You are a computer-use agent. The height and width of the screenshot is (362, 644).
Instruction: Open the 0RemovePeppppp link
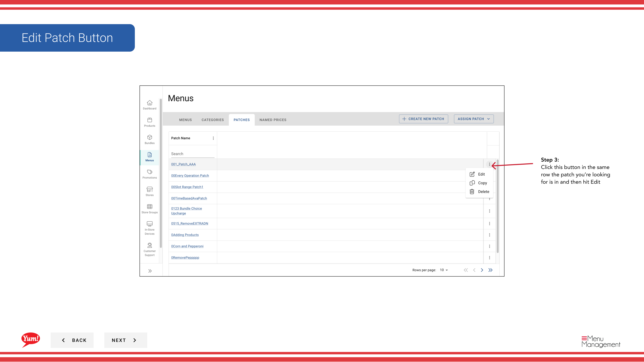(185, 258)
